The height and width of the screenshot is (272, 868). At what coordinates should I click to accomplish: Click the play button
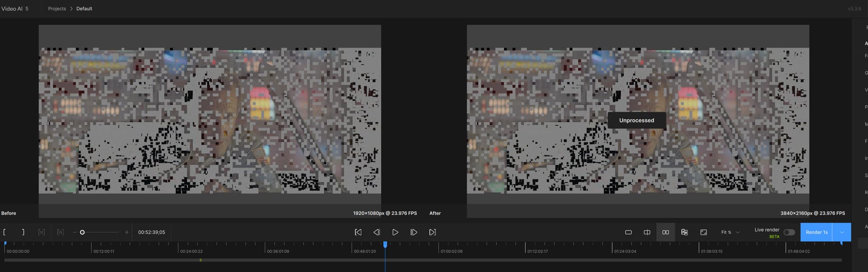click(x=395, y=232)
